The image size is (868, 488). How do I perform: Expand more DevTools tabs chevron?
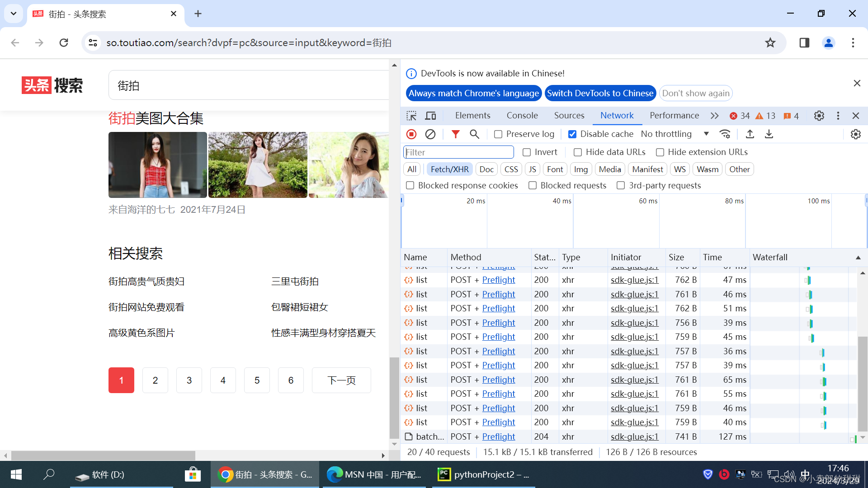(714, 116)
